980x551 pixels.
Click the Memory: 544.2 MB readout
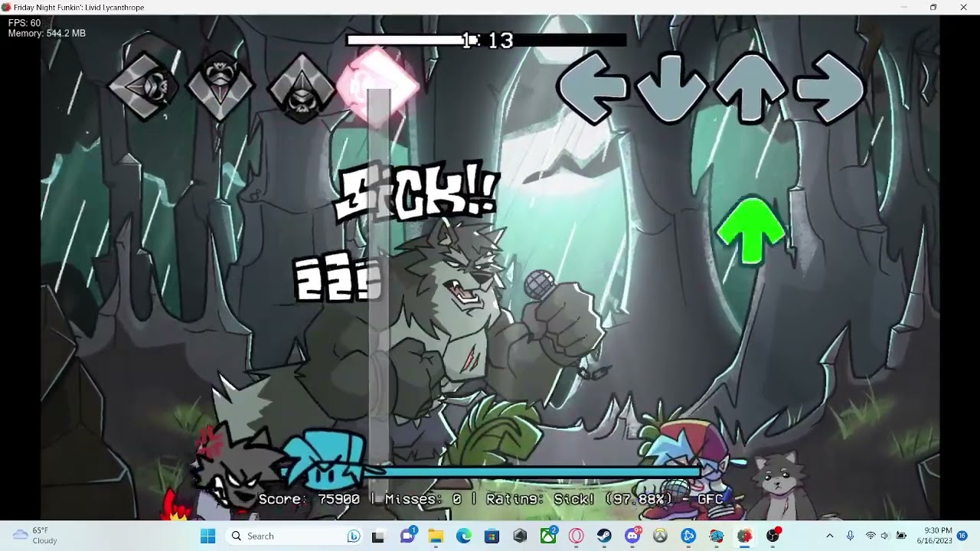47,34
